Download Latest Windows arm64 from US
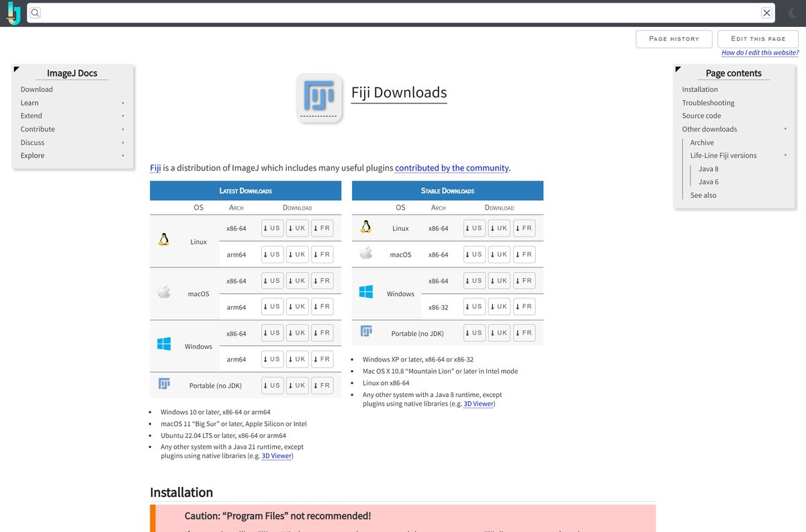 [273, 359]
